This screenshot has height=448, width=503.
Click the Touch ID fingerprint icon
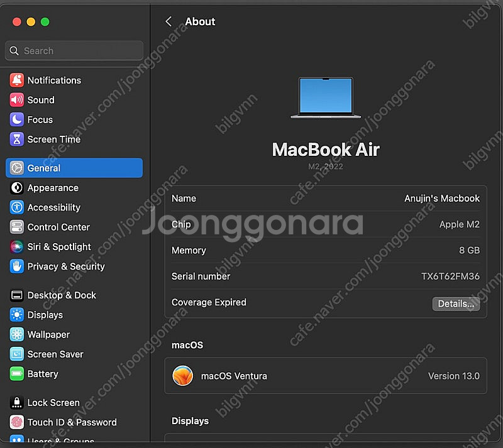coord(17,422)
